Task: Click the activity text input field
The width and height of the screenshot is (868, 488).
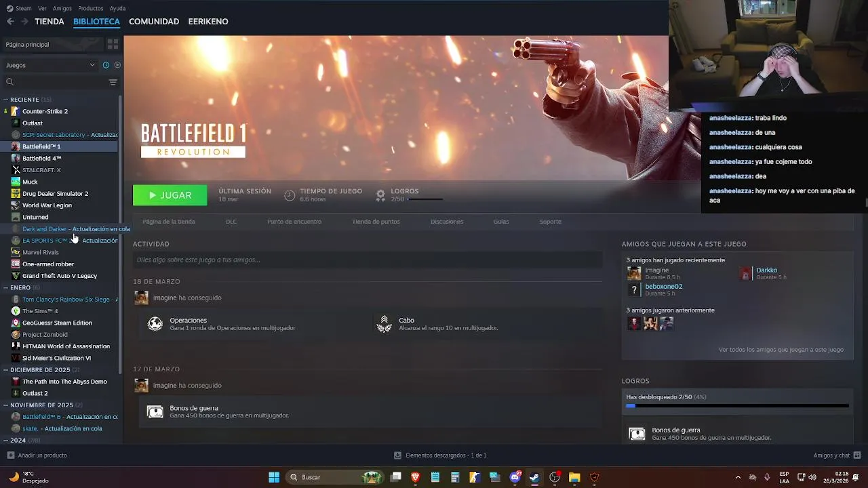Action: click(368, 260)
